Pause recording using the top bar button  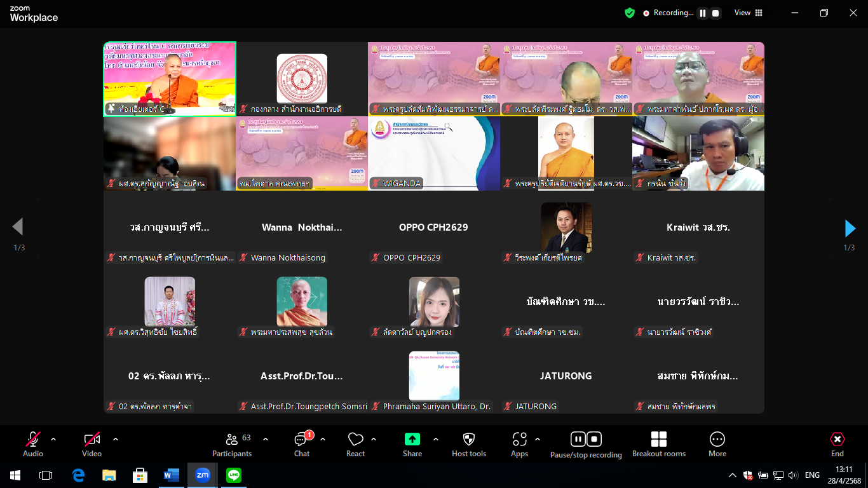click(703, 13)
